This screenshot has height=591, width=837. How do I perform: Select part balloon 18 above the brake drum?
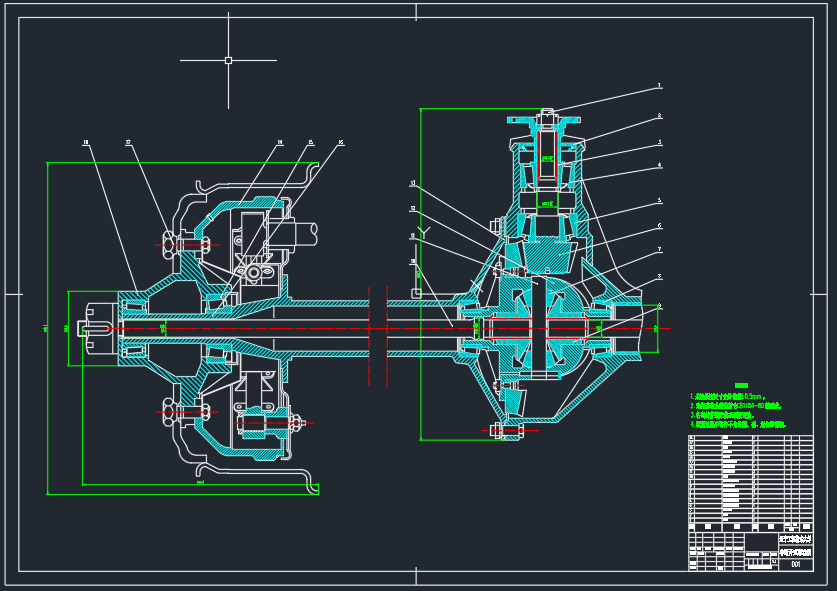click(x=85, y=141)
